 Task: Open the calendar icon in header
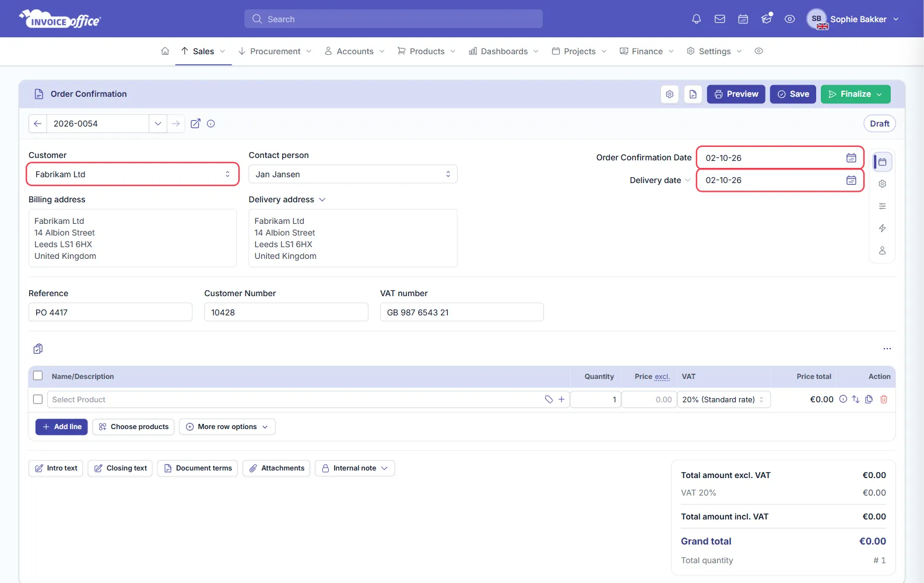(743, 19)
